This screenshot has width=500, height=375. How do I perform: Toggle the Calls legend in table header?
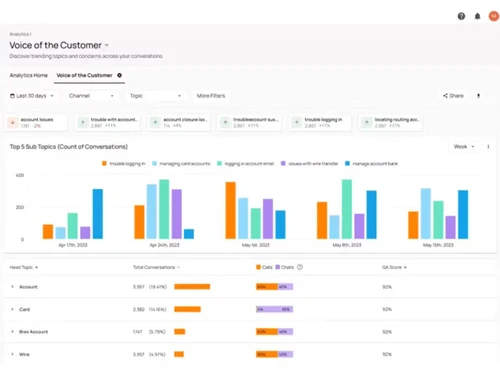point(264,267)
